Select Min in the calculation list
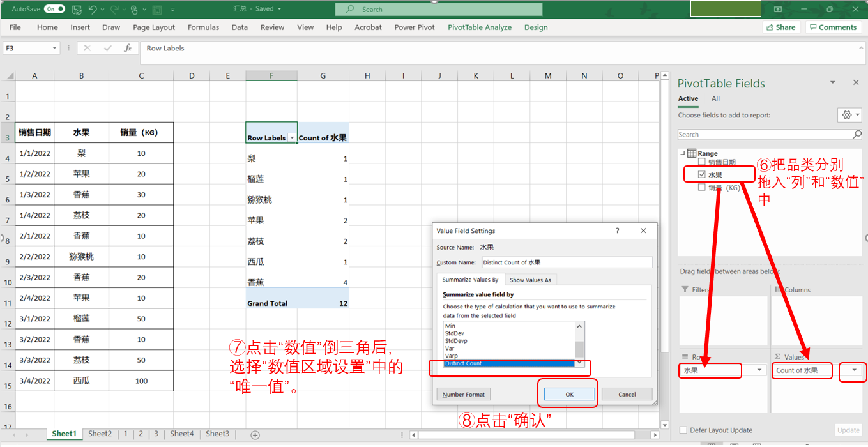Viewport: 868px width, 447px height. 509,326
